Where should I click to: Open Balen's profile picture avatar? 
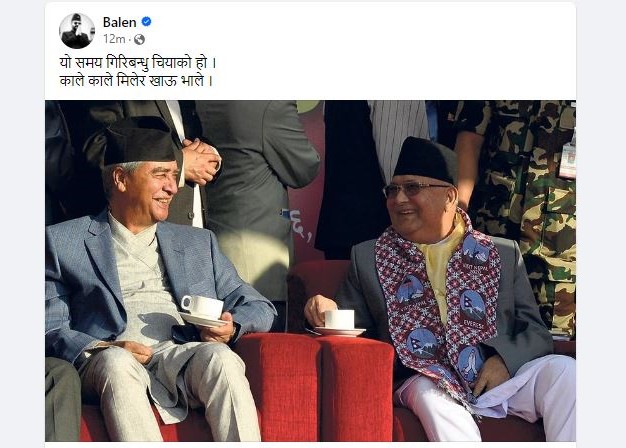77,31
